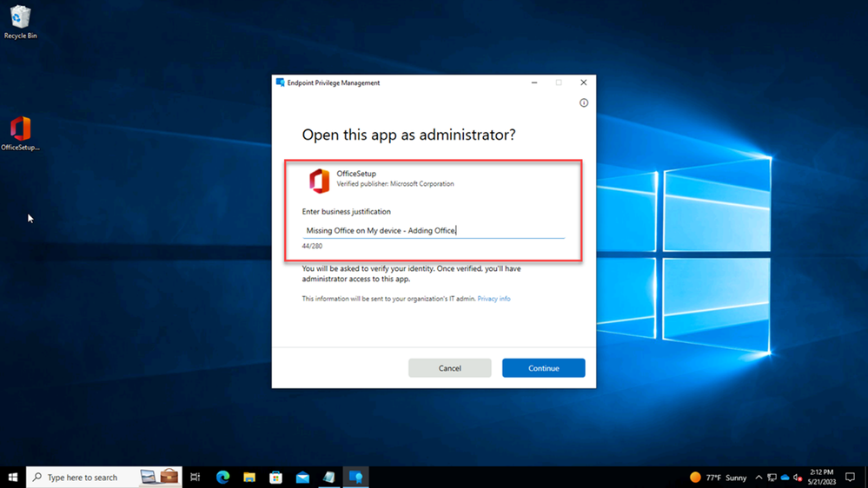The image size is (868, 488).
Task: Click the network status tray icon
Action: tap(772, 477)
